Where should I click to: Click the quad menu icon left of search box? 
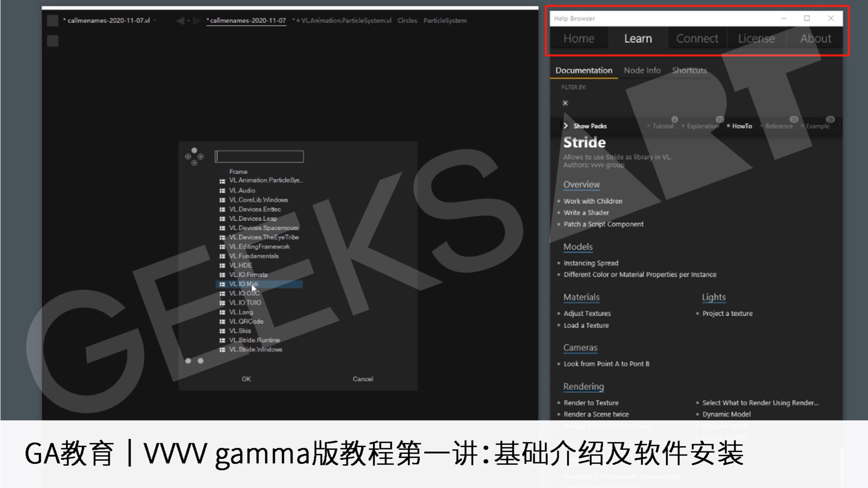pyautogui.click(x=194, y=156)
